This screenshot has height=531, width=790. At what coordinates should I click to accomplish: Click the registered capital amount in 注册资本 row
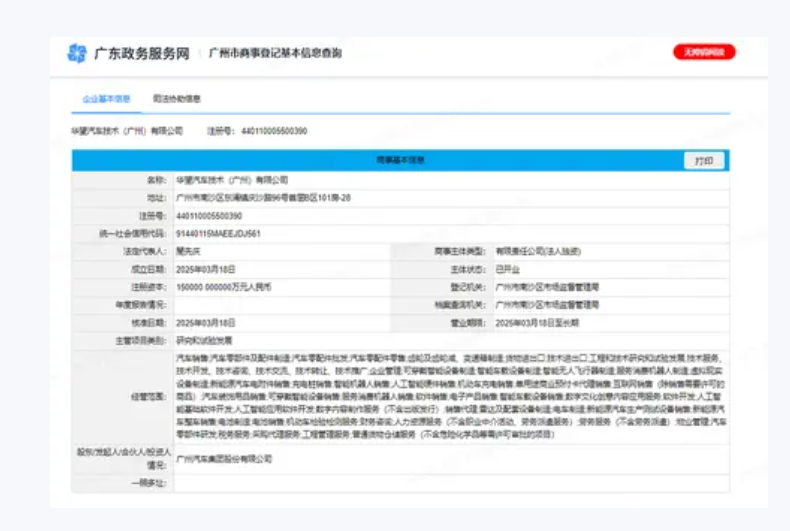click(224, 287)
